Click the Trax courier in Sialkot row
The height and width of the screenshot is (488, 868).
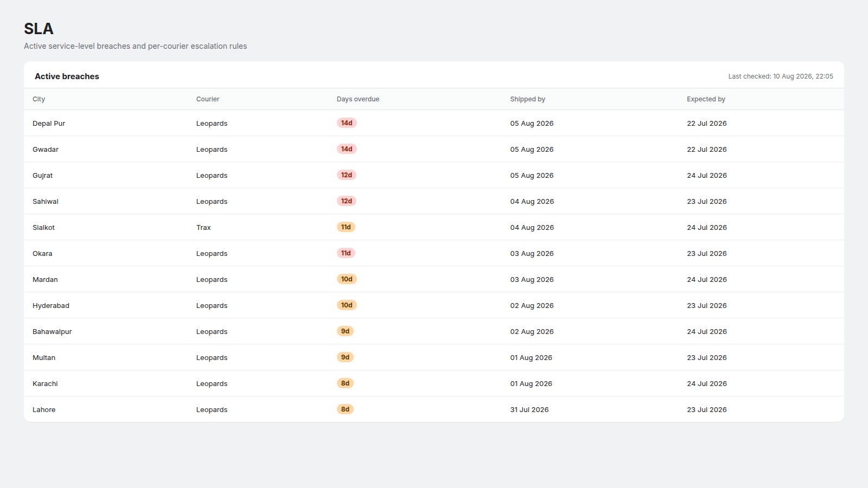point(203,228)
